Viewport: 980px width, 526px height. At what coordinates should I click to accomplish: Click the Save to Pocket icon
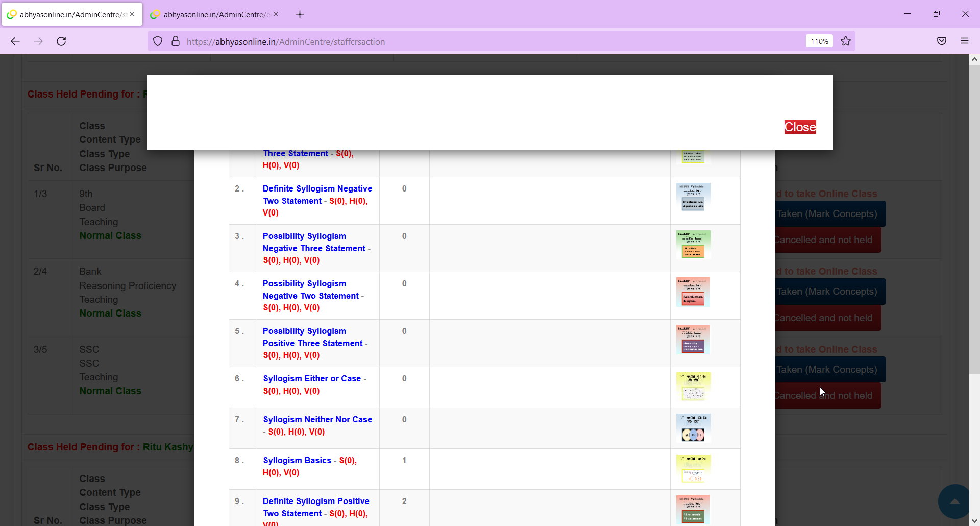pyautogui.click(x=942, y=41)
